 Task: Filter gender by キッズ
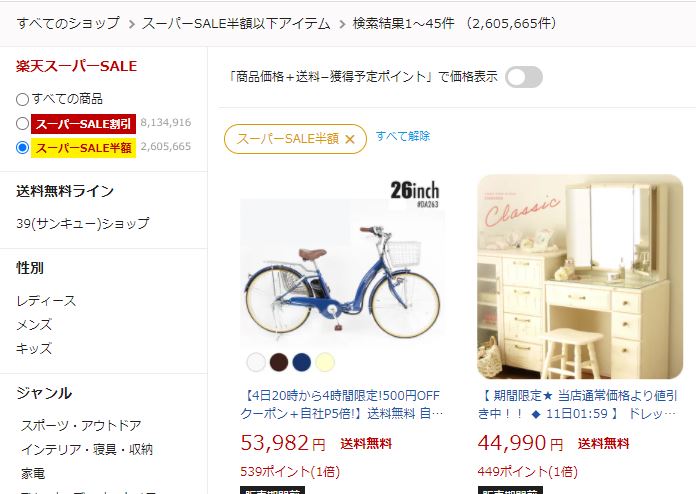[x=34, y=349]
